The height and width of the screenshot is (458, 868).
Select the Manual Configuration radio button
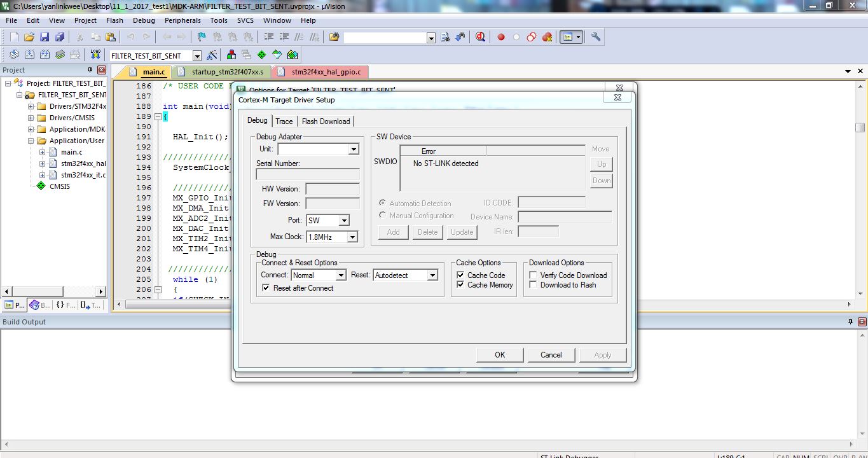(x=382, y=216)
